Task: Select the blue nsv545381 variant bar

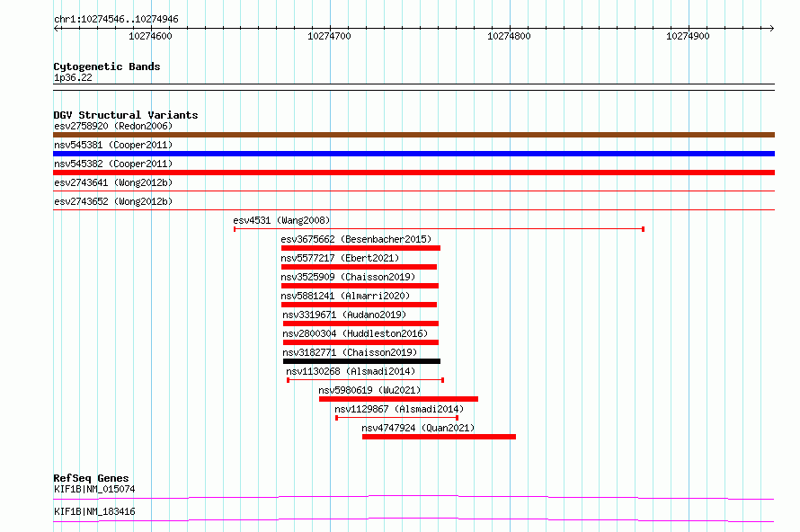Action: coord(413,154)
